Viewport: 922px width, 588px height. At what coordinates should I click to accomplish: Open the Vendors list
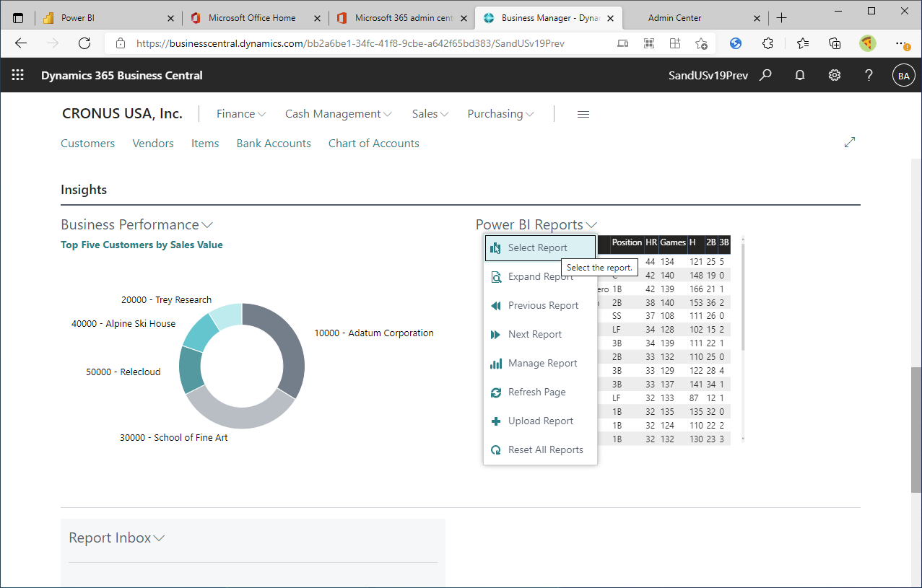(153, 143)
